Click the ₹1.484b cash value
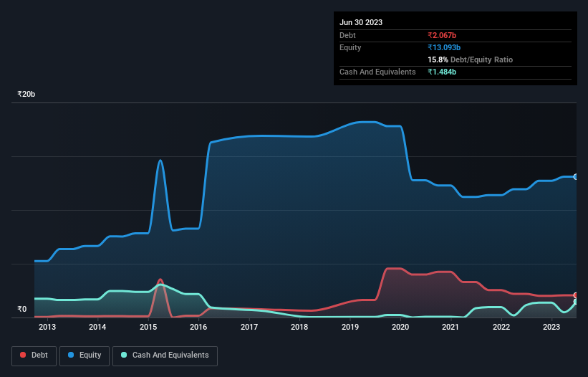This screenshot has height=377, width=588. tap(442, 72)
